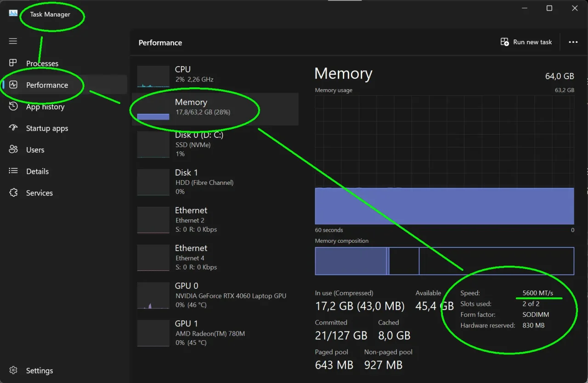
Task: Select the CPU performance graph item
Action: [x=215, y=74]
